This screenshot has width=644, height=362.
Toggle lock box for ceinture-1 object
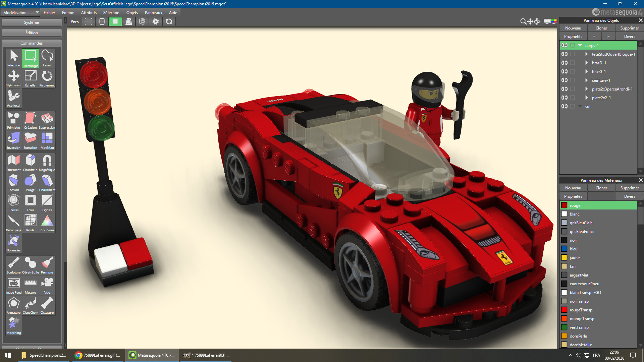(573, 80)
